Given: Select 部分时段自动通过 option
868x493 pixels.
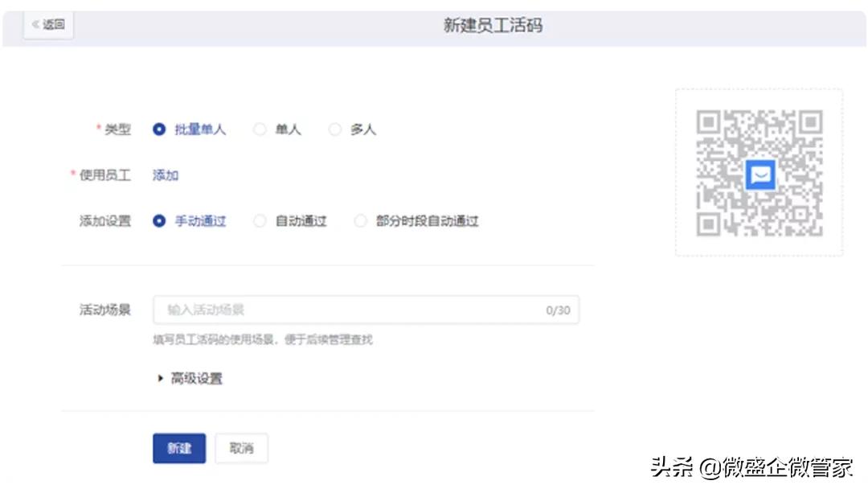Looking at the screenshot, I should coord(360,221).
